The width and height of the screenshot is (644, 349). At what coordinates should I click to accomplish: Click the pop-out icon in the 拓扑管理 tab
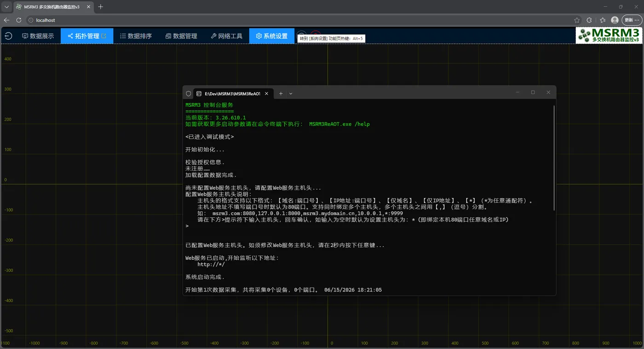click(x=104, y=35)
